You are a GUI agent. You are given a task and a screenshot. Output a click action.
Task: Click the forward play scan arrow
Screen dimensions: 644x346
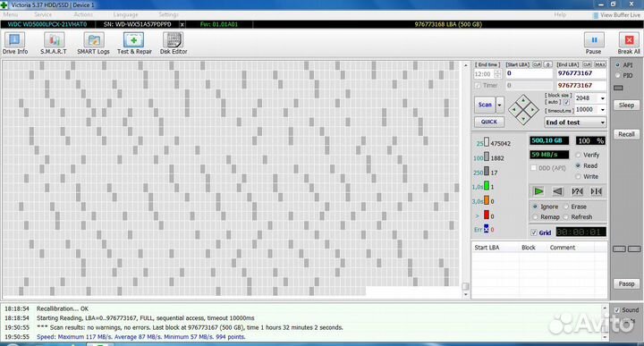pos(538,191)
